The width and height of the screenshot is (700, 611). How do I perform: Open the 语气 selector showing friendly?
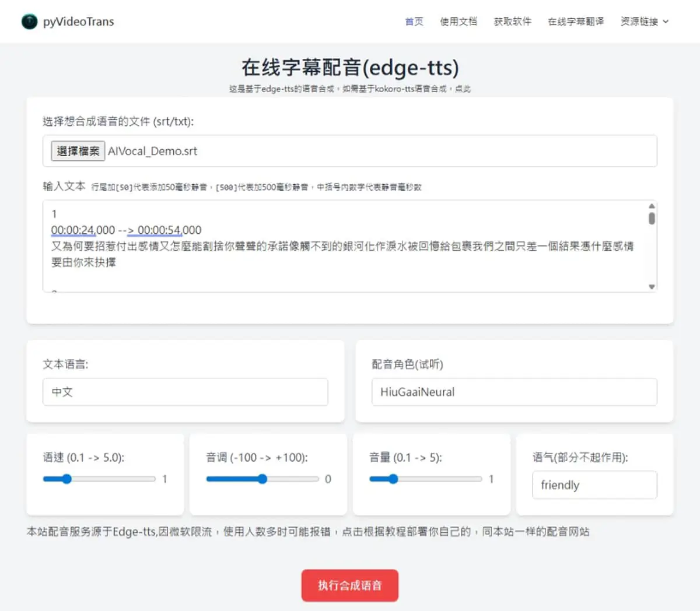[594, 485]
